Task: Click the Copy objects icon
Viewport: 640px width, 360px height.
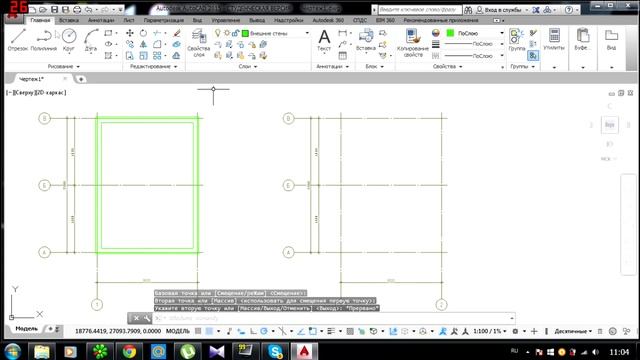Action: 130,44
